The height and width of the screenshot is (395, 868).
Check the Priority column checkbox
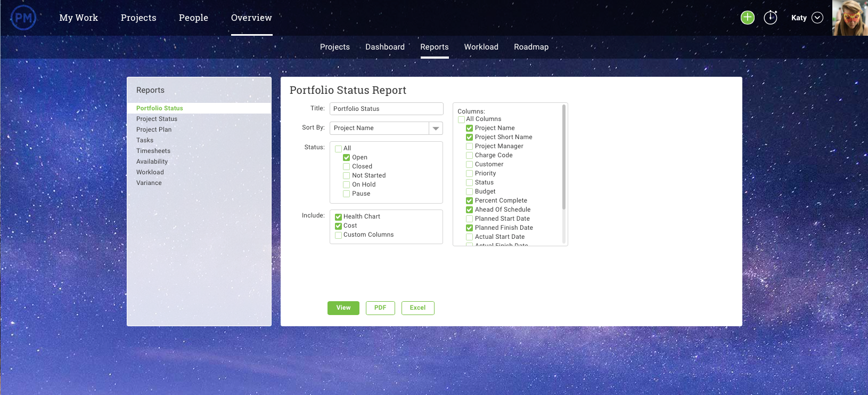(x=470, y=174)
